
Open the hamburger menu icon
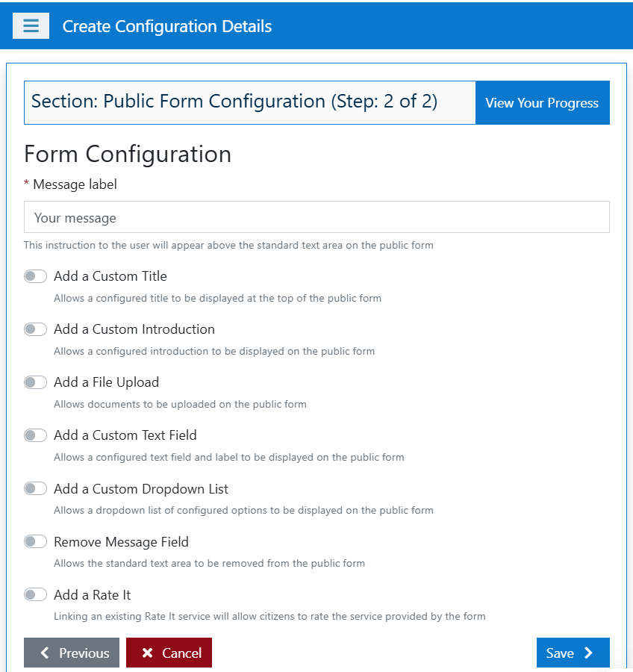click(x=31, y=25)
